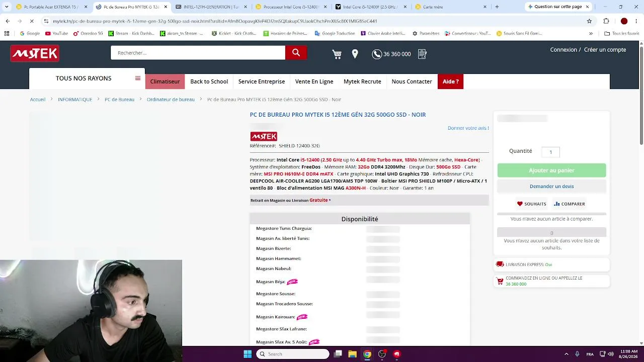Click Créer un compte link
This screenshot has height=362, width=644.
pos(605,50)
